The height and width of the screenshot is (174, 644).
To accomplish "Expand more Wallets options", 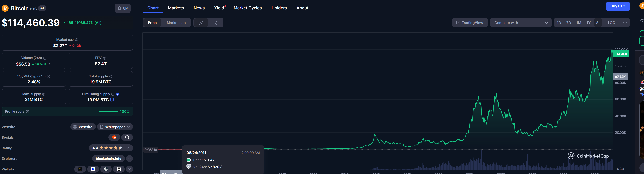I will click(x=130, y=169).
